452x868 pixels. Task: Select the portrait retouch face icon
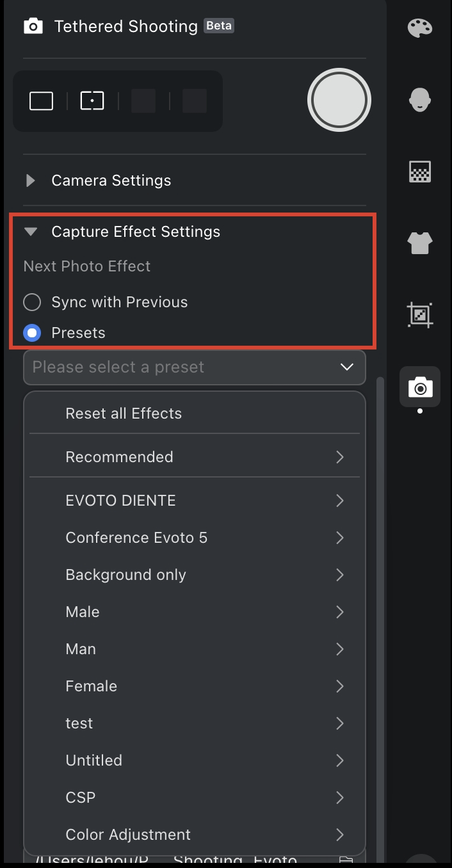pyautogui.click(x=420, y=100)
